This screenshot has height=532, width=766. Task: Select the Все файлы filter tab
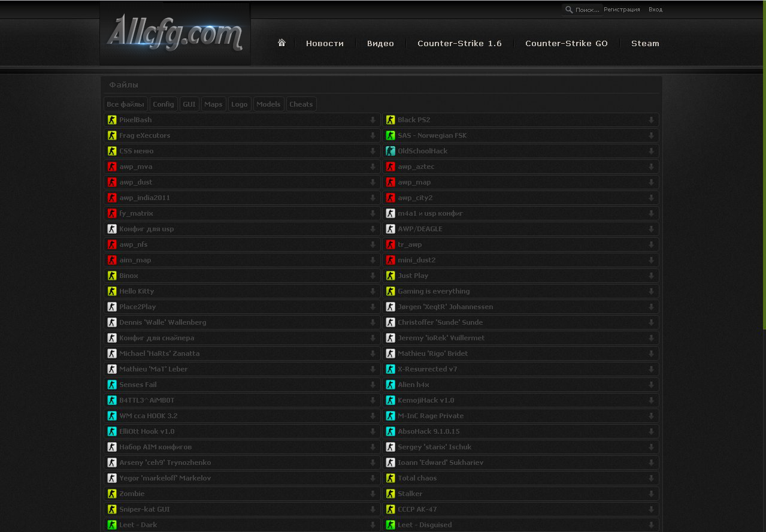[x=125, y=104]
